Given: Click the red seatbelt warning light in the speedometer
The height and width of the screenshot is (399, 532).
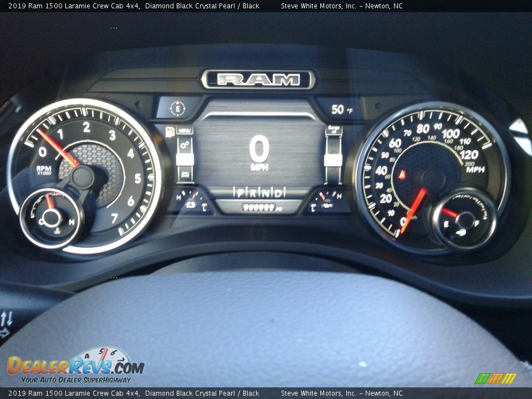Looking at the screenshot, I should [402, 175].
